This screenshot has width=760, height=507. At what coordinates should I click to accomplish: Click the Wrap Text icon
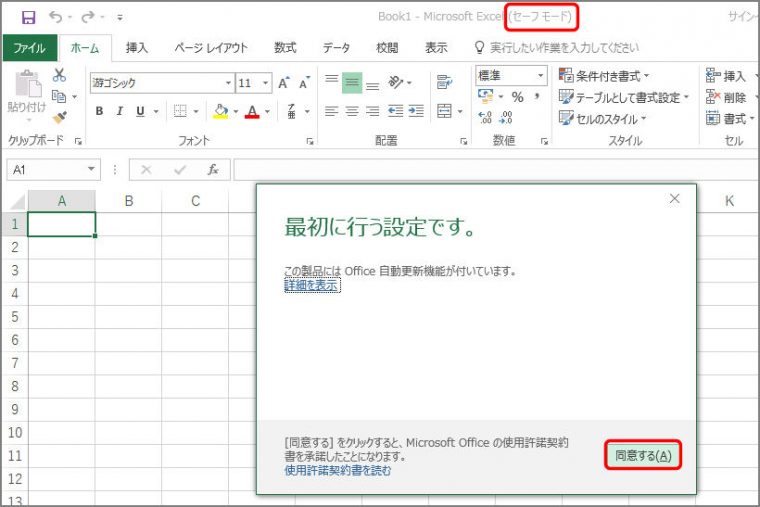444,82
